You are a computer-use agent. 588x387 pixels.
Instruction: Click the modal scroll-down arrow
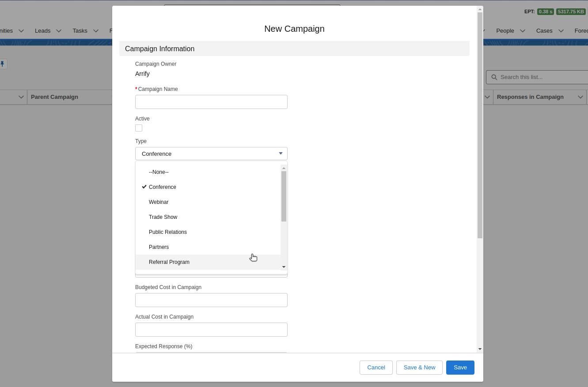(x=480, y=349)
